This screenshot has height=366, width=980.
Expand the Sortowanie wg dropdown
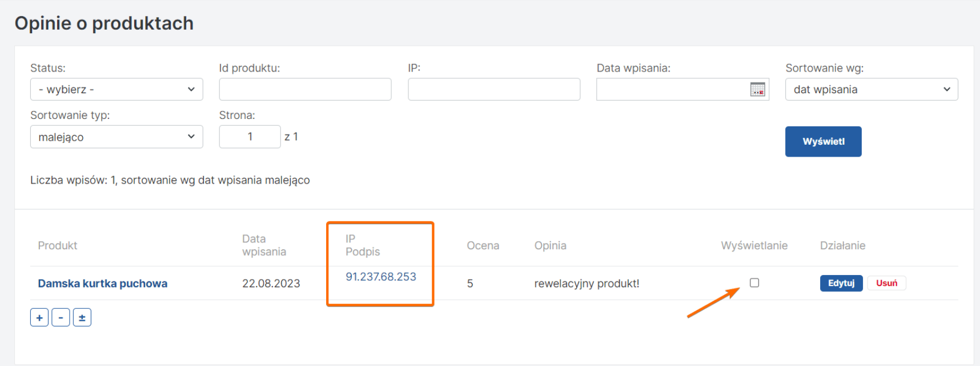[871, 89]
